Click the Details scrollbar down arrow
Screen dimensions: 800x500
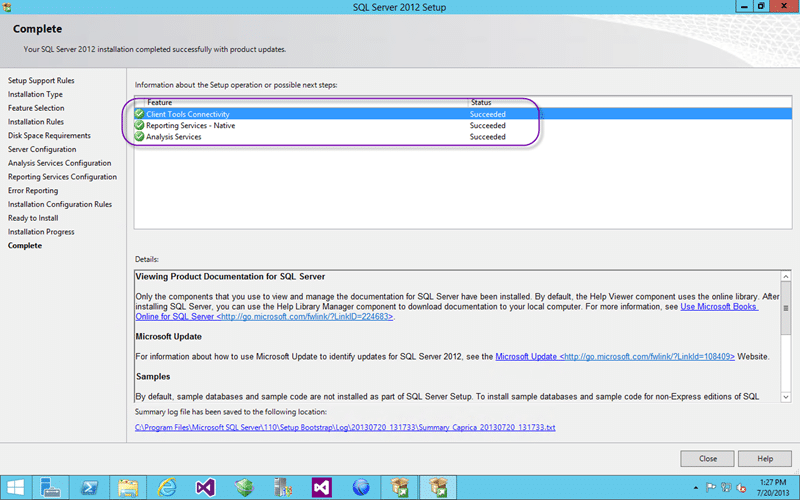click(786, 396)
